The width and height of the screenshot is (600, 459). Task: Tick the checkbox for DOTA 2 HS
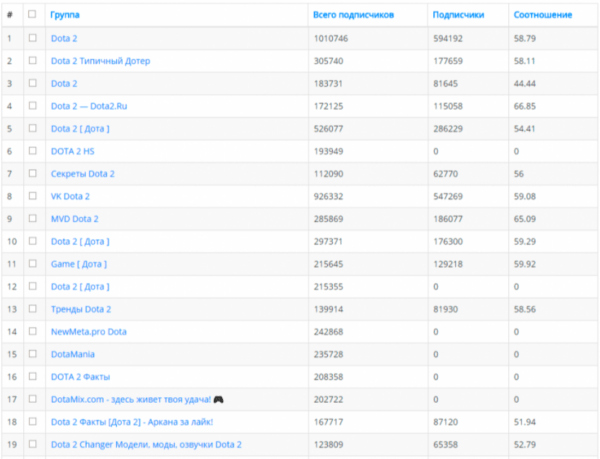click(33, 151)
